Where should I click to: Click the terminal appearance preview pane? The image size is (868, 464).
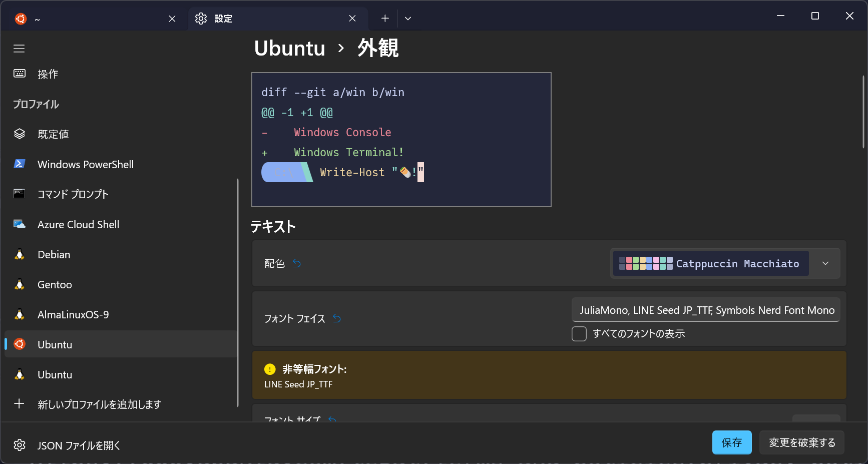click(x=401, y=140)
